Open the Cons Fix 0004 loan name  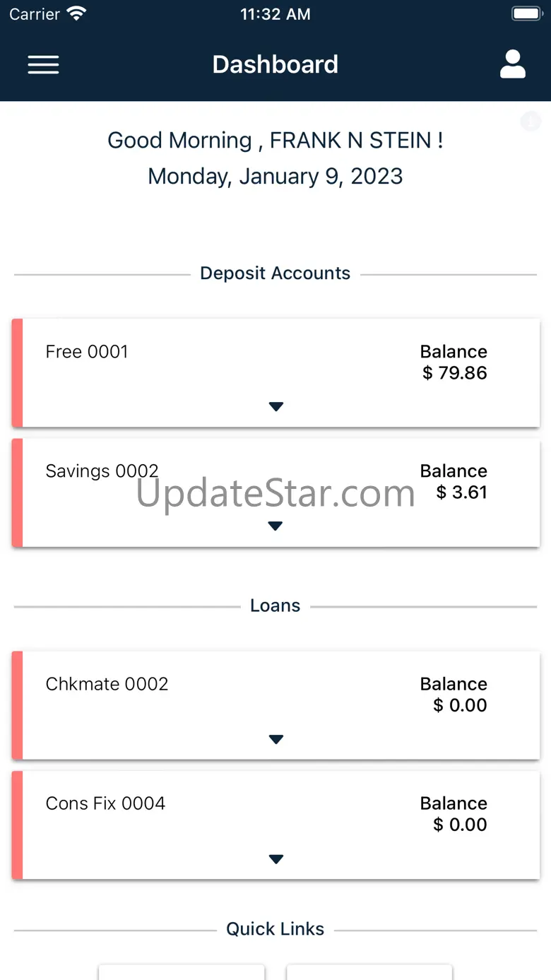(105, 803)
